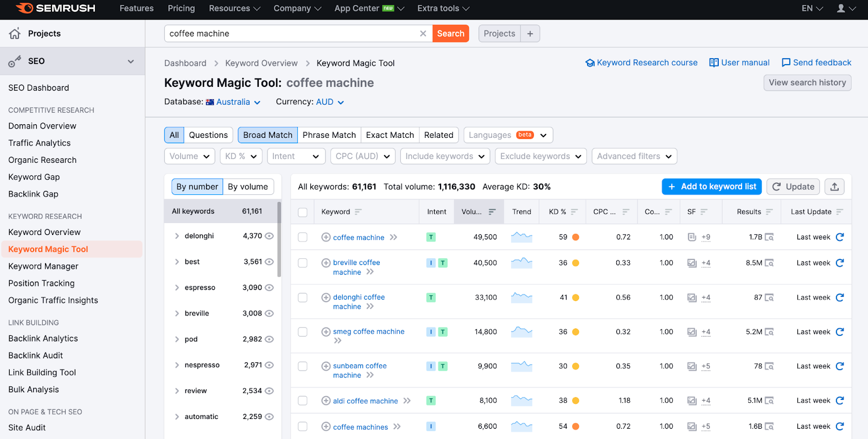The height and width of the screenshot is (439, 868).
Task: Select the Questions tab
Action: (x=208, y=135)
